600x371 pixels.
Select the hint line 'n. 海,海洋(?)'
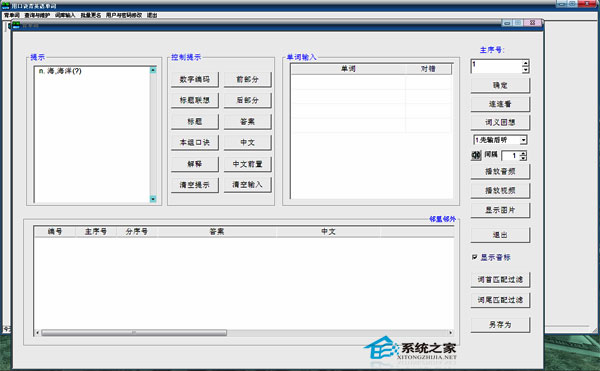coord(60,71)
